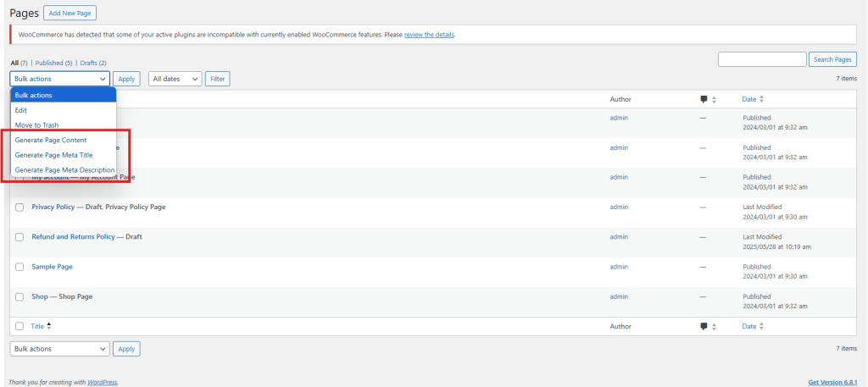Click Get Version 6.8.1 link
868x387 pixels.
[832, 382]
